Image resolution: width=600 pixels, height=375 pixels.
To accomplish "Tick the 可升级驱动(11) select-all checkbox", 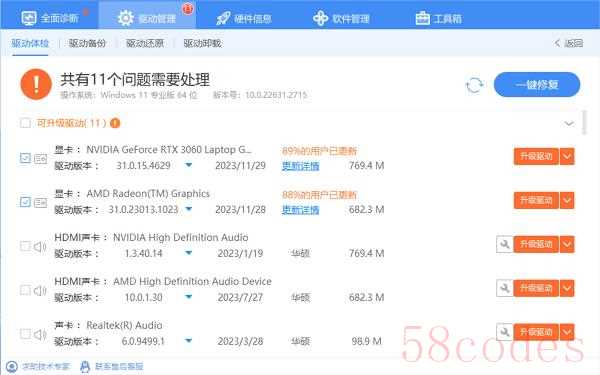I will [25, 123].
